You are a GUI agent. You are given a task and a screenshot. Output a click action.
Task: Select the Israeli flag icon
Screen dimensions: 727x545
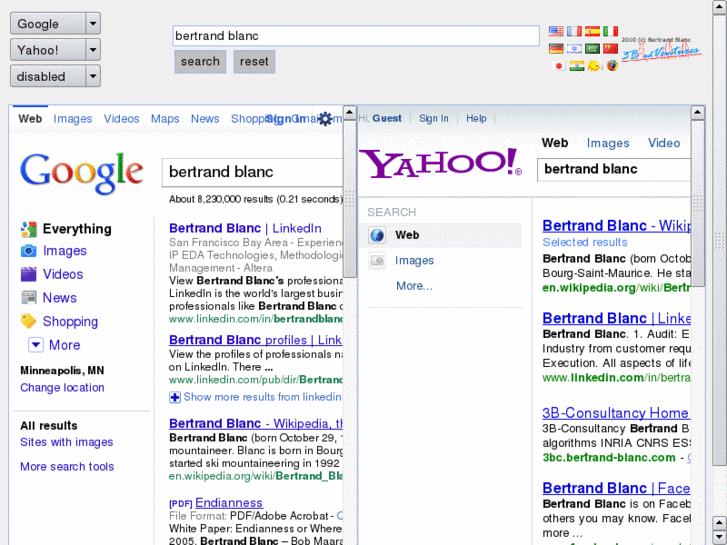pyautogui.click(x=574, y=48)
